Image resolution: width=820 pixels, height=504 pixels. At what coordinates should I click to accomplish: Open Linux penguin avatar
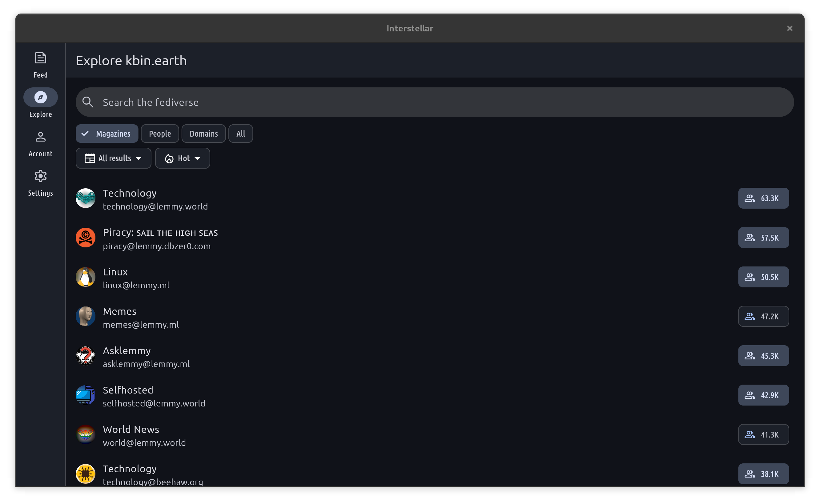[85, 277]
